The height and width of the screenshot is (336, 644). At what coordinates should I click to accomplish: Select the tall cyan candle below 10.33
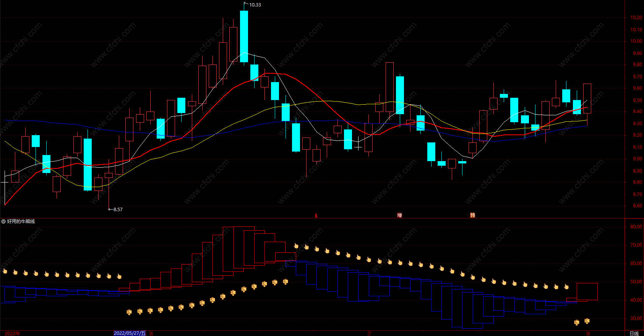(244, 36)
